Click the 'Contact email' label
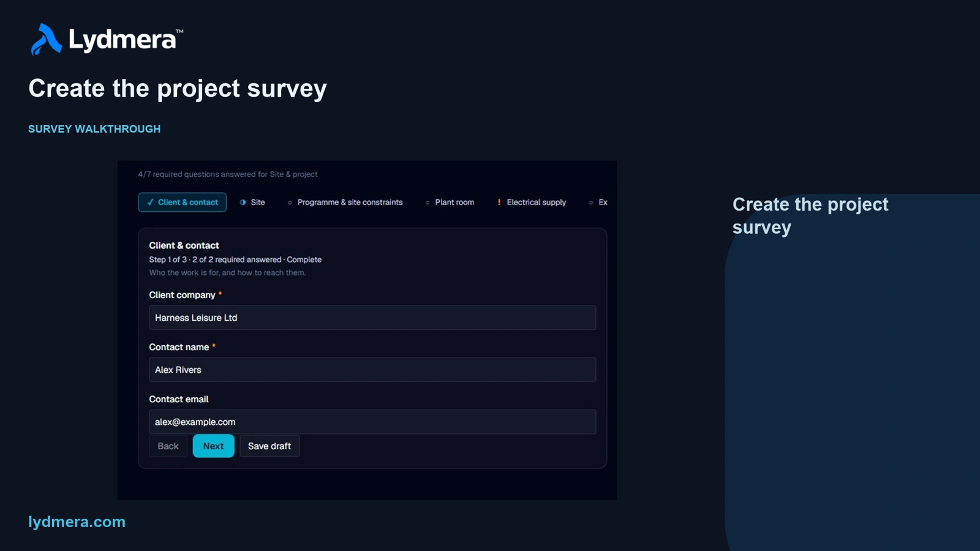The width and height of the screenshot is (980, 551). pos(179,399)
